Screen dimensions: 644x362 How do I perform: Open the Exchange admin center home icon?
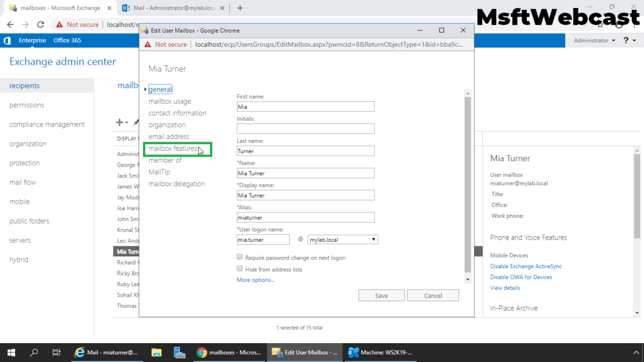coord(7,40)
